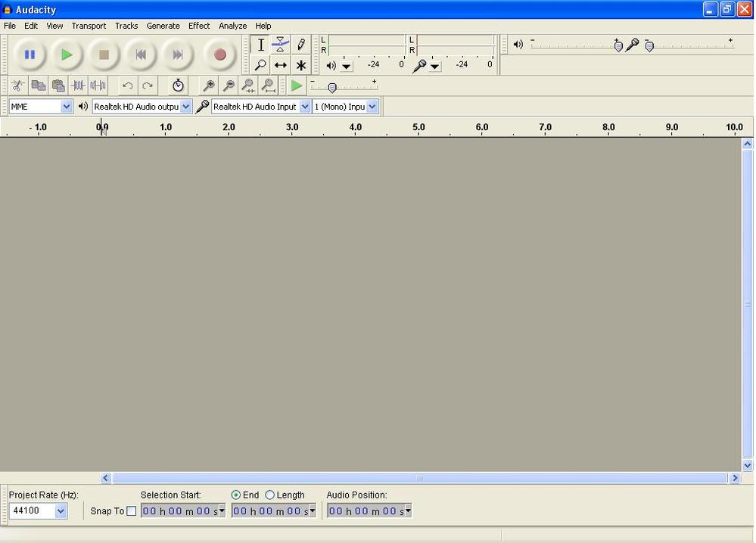Enable the Snap To checkbox
756x543 pixels.
pyautogui.click(x=131, y=510)
